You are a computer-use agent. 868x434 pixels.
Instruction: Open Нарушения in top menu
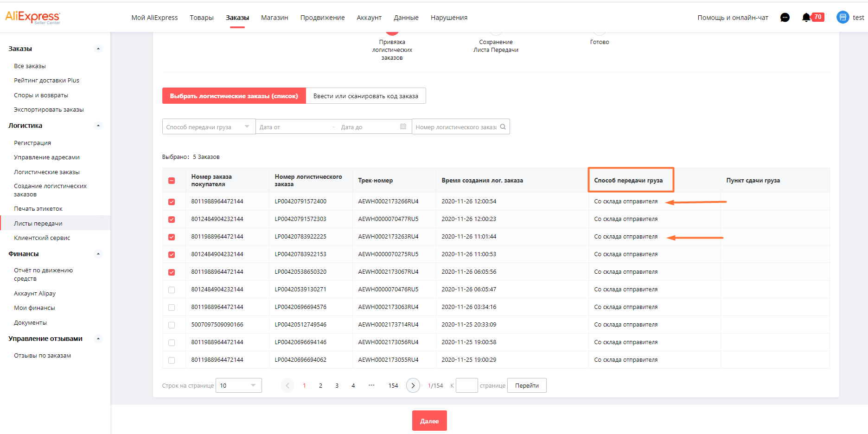[449, 18]
